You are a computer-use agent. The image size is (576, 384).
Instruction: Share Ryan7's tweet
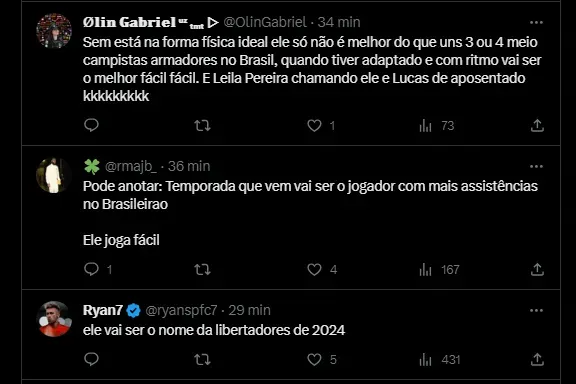pyautogui.click(x=537, y=359)
